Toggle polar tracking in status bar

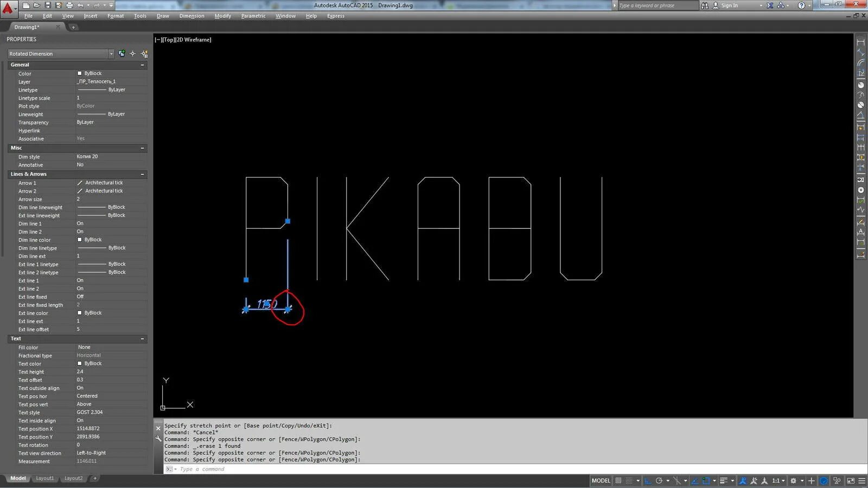tap(659, 480)
